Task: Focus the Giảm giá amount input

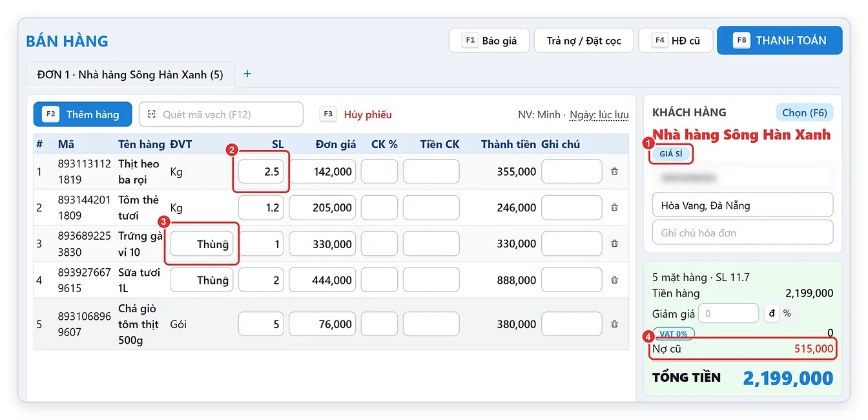Action: coord(729,313)
